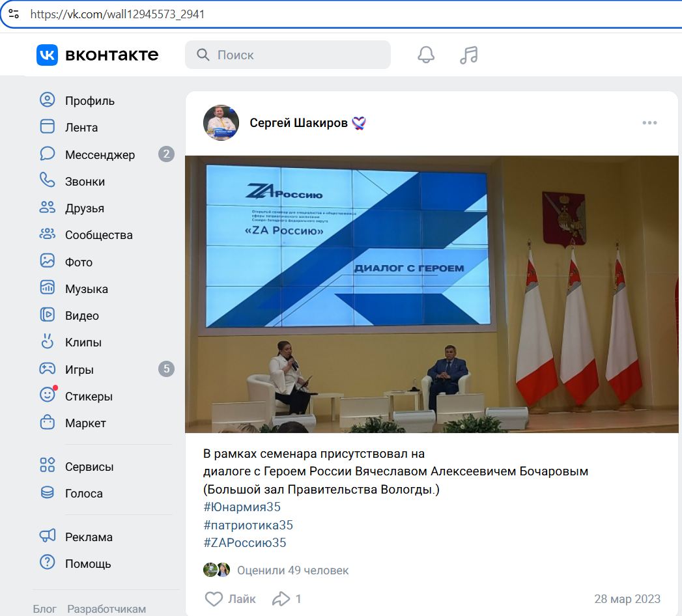Click the heart ribbon emoji status
The height and width of the screenshot is (616, 682).
point(358,124)
